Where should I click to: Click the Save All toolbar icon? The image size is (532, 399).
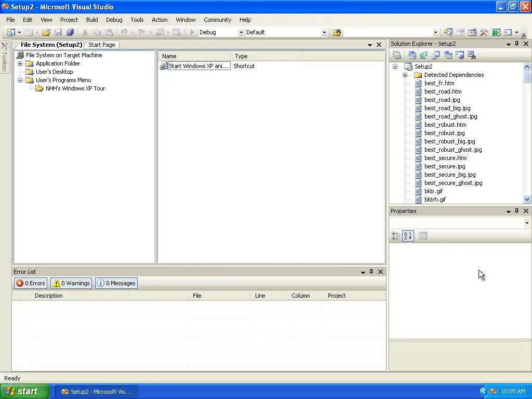[70, 32]
